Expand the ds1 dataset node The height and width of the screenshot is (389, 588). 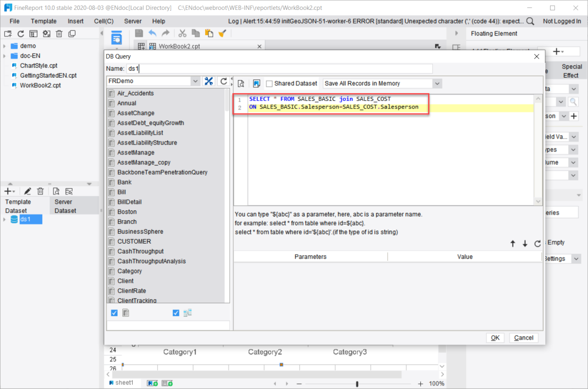4,219
